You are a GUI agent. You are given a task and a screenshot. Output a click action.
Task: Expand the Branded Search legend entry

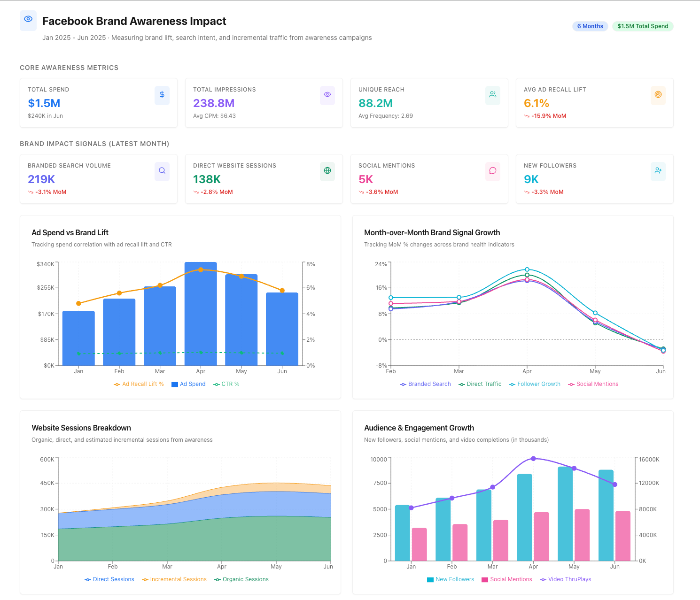[425, 384]
